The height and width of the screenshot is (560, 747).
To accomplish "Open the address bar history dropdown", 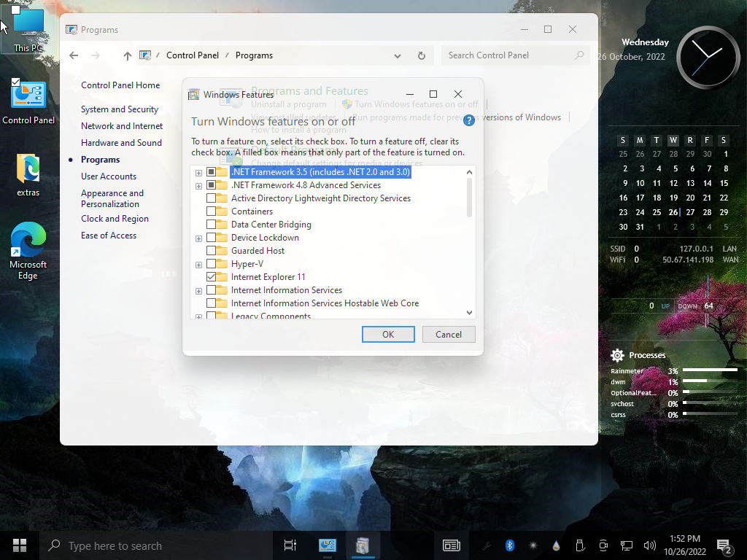I will (x=398, y=55).
